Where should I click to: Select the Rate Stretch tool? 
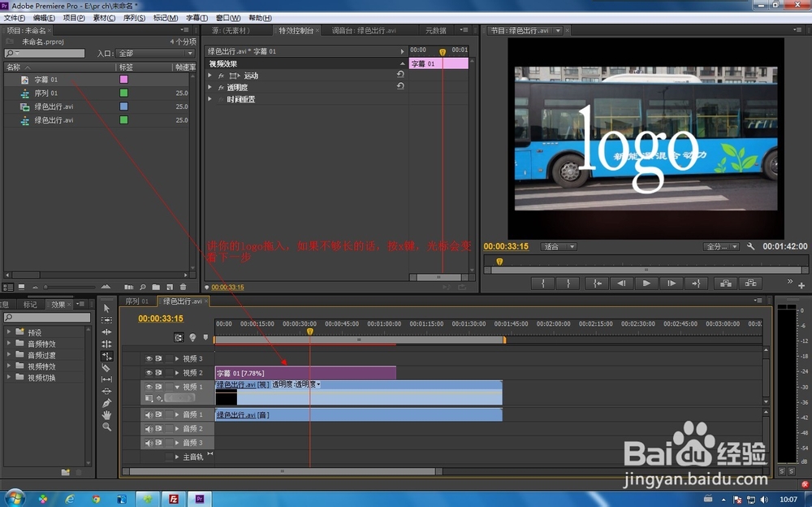(106, 356)
